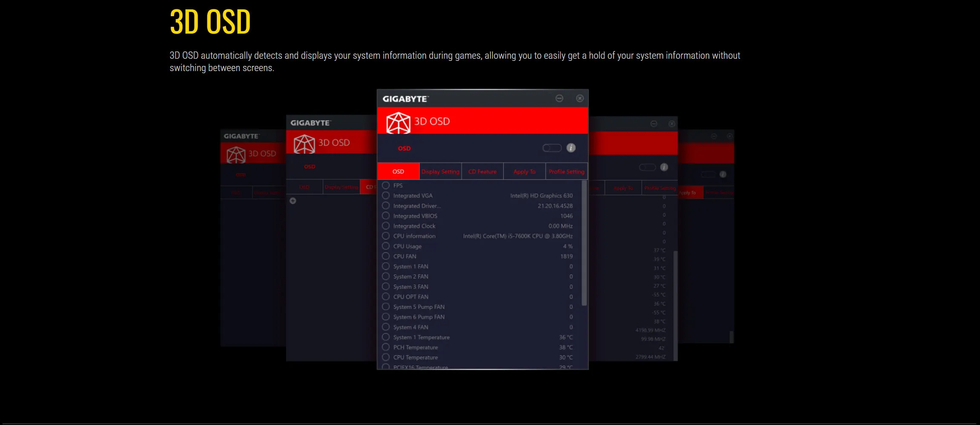980x425 pixels.
Task: Toggle the switch in right background window
Action: tap(648, 167)
